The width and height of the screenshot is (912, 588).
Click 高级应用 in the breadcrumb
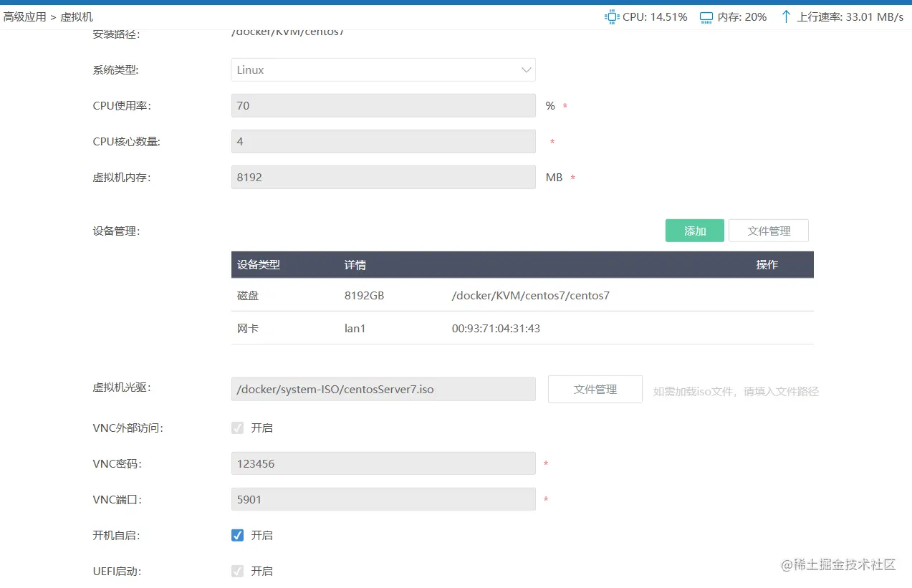point(25,16)
